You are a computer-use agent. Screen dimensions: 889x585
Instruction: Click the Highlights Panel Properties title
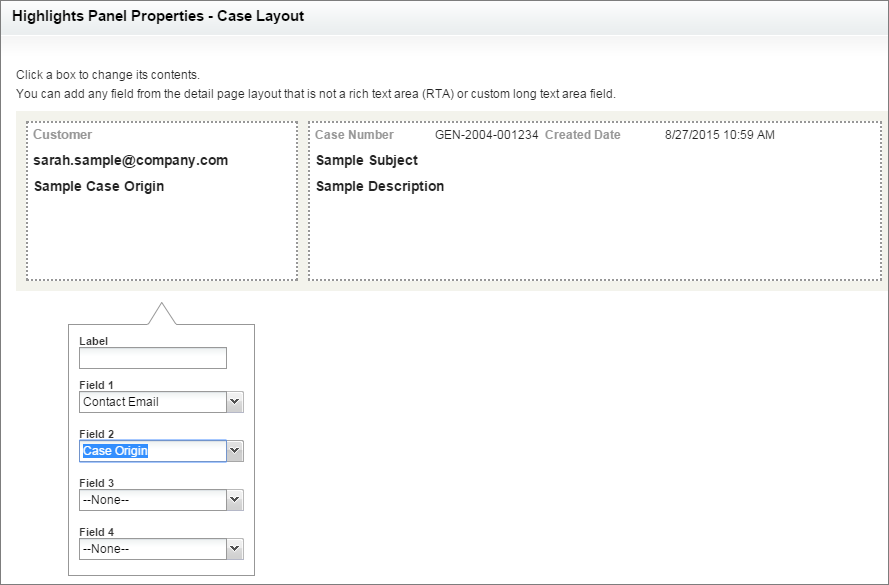tap(158, 16)
